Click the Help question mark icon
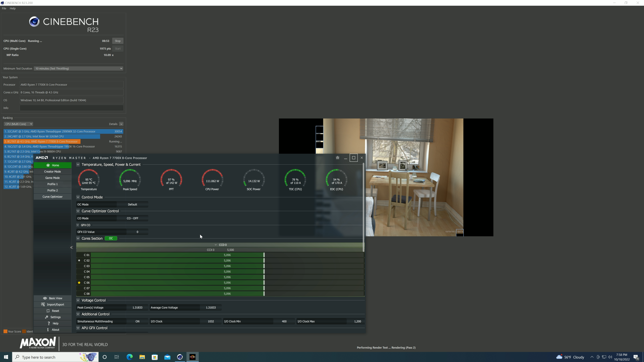 click(49, 323)
